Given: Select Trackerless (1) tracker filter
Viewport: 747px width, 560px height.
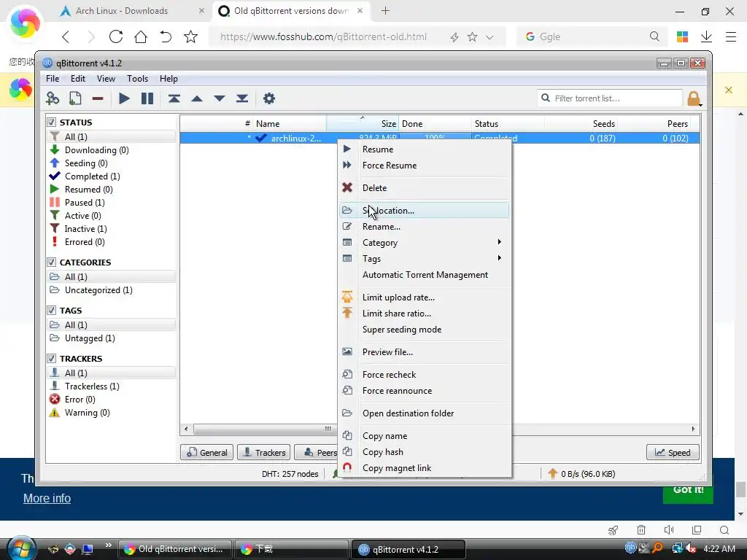Looking at the screenshot, I should coord(91,386).
